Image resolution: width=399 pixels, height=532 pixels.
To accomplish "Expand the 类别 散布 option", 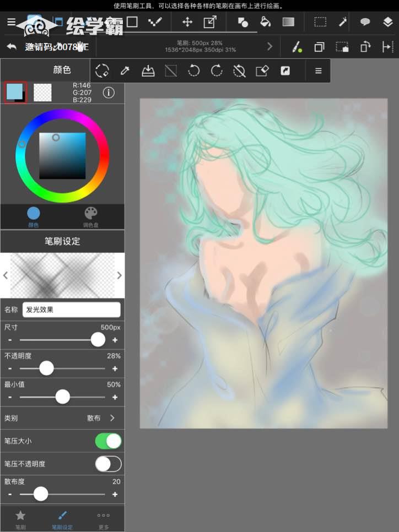I will [x=62, y=418].
